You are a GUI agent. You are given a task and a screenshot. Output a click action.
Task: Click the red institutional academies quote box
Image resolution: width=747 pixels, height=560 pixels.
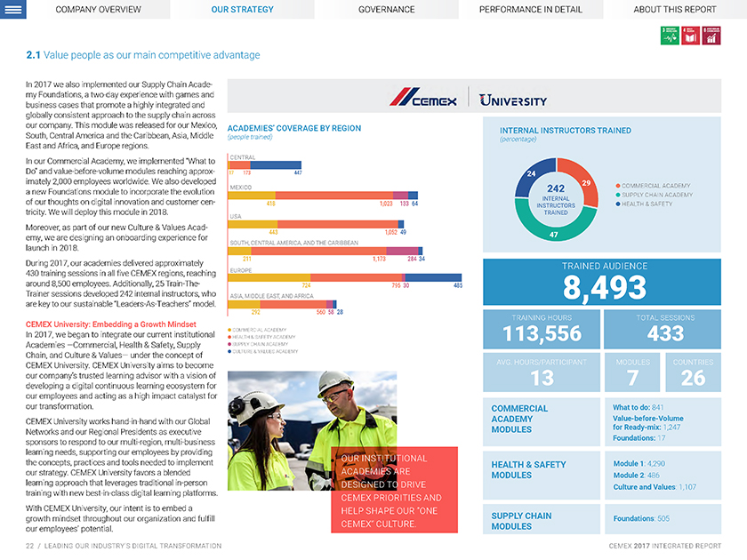click(395, 490)
